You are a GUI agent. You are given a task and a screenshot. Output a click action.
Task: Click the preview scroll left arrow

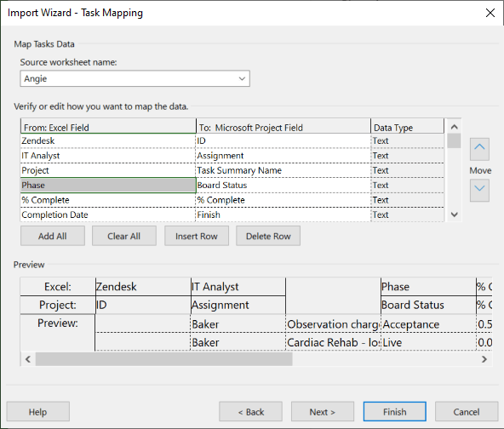pyautogui.click(x=28, y=359)
